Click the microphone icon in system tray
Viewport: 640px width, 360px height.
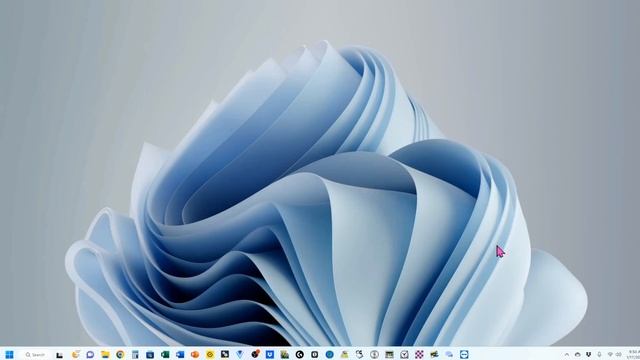click(599, 354)
